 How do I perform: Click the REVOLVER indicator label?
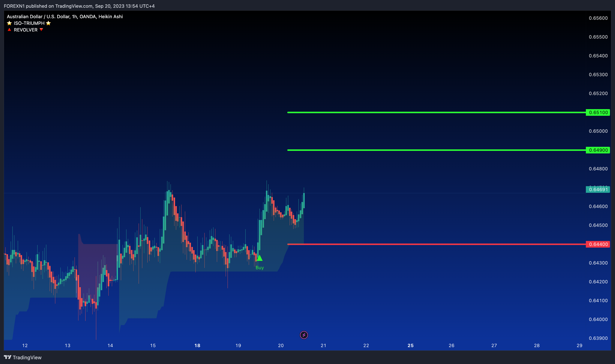pyautogui.click(x=25, y=30)
